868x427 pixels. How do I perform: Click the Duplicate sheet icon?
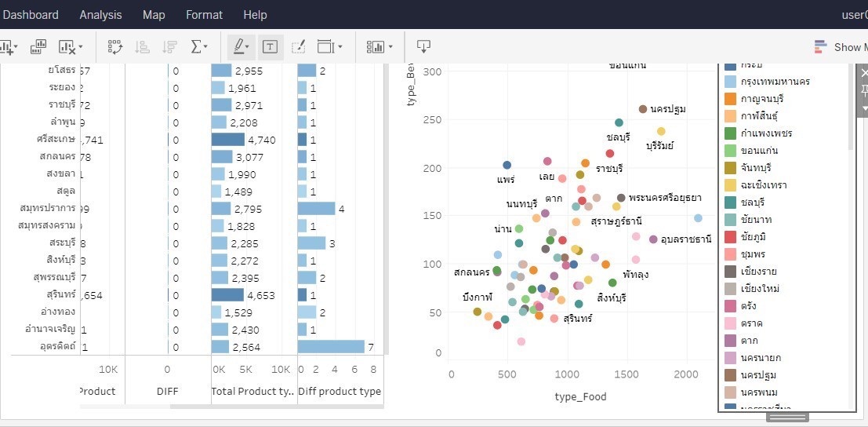pos(38,47)
